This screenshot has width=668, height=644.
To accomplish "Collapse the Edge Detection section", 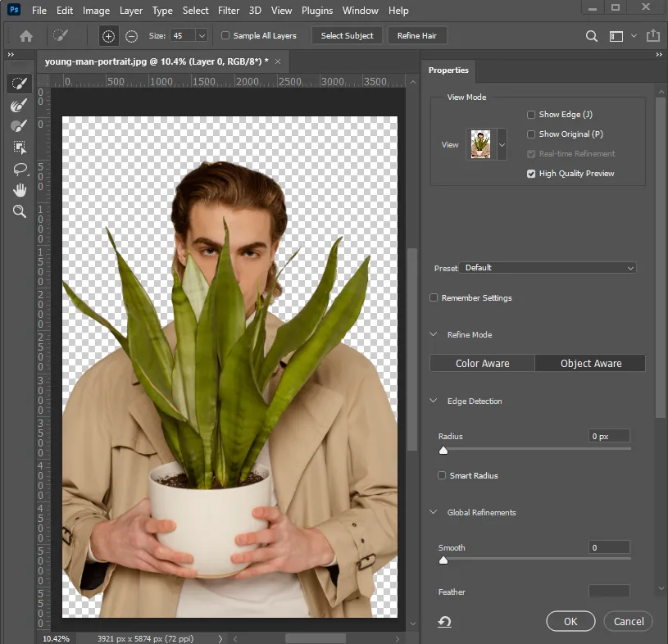I will pos(434,401).
